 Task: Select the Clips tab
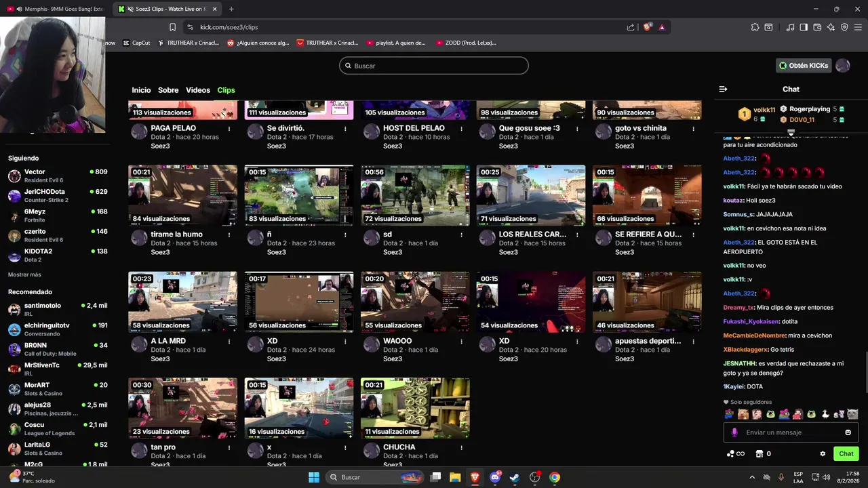tap(226, 90)
